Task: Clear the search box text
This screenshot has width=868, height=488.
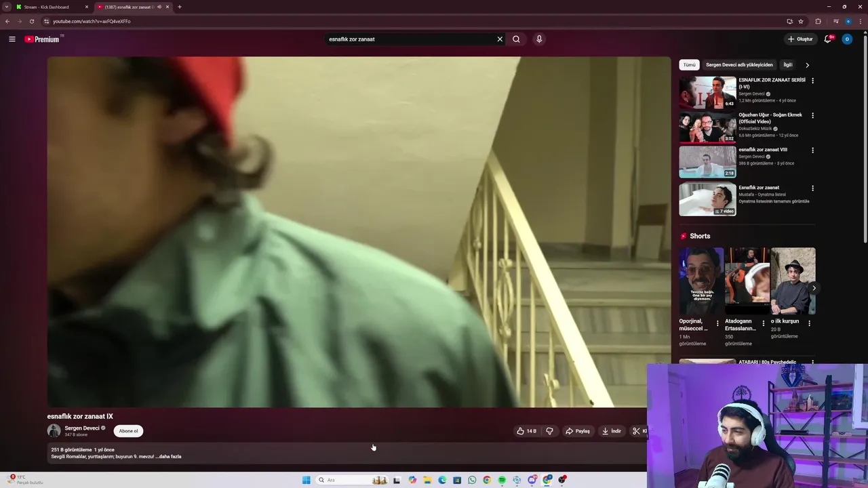Action: [x=500, y=39]
